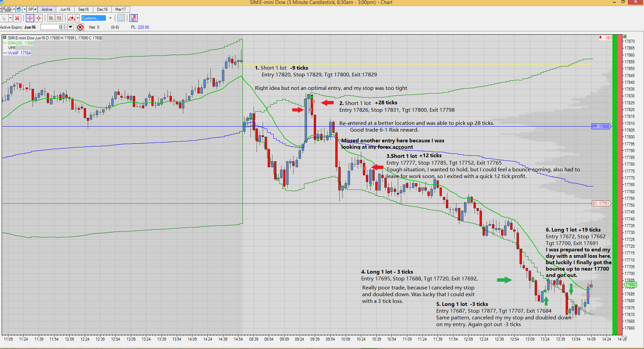Open the chart type dropdown arrow
The height and width of the screenshot is (349, 644).
78,18
